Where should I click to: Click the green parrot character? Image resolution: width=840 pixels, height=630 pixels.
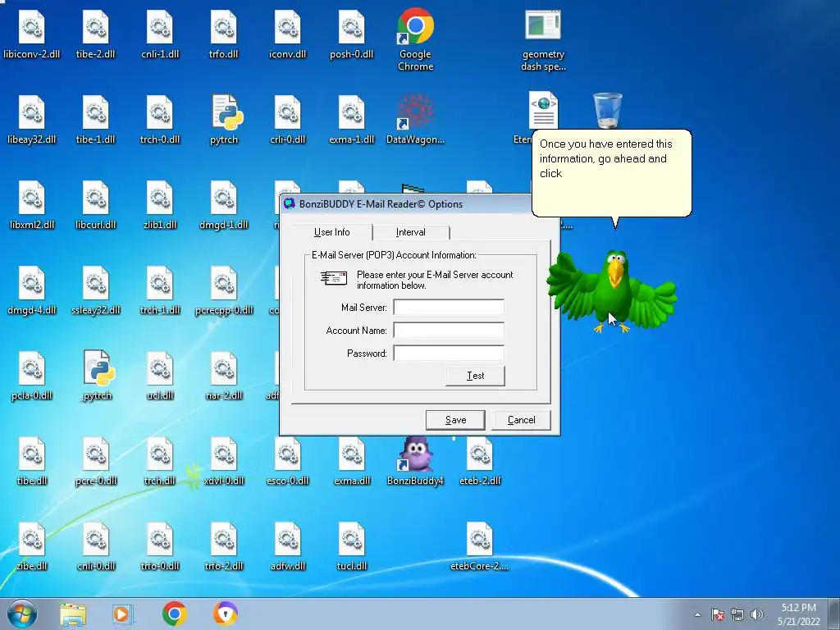click(612, 292)
